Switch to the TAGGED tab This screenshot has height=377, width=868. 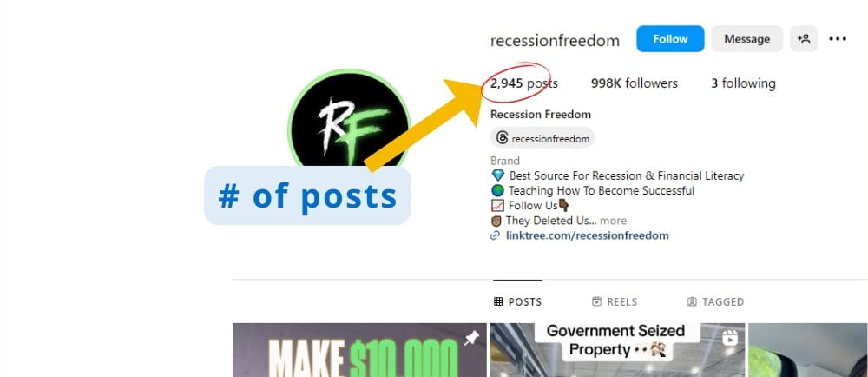(x=715, y=301)
